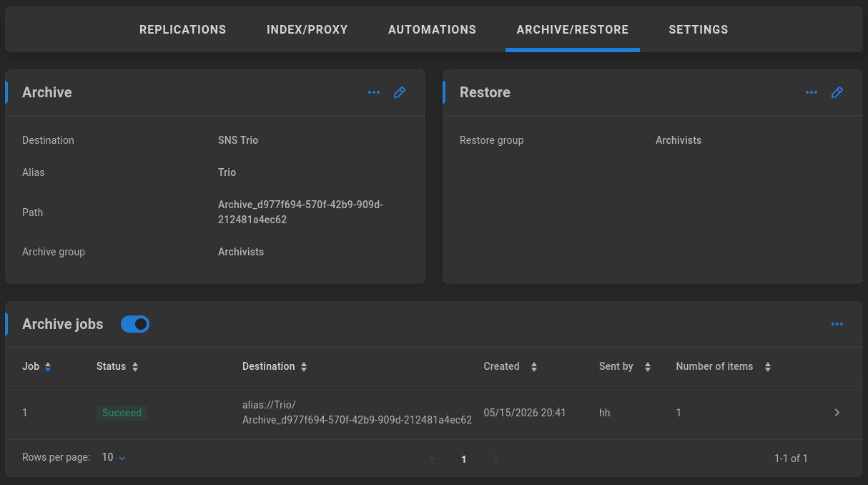Viewport: 868px width, 485px height.
Task: Switch to the Index/Proxy tab
Action: 307,29
